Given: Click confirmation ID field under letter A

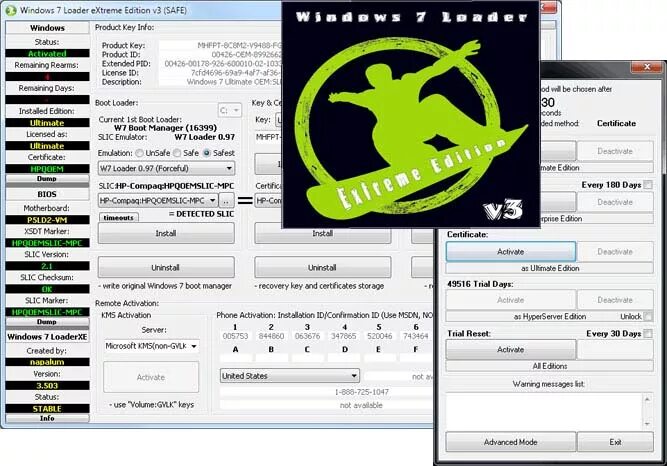Looking at the screenshot, I should point(235,358).
